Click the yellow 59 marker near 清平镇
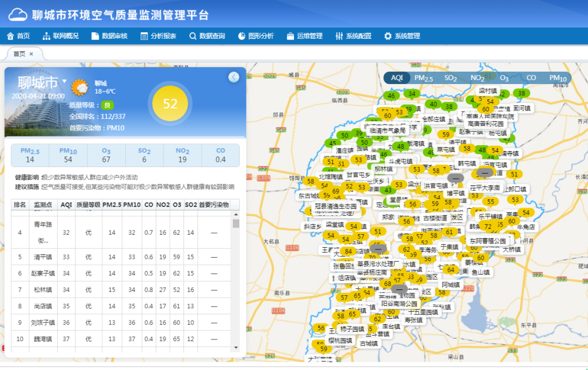Viewport: 588px width, 370px height. [x=446, y=135]
